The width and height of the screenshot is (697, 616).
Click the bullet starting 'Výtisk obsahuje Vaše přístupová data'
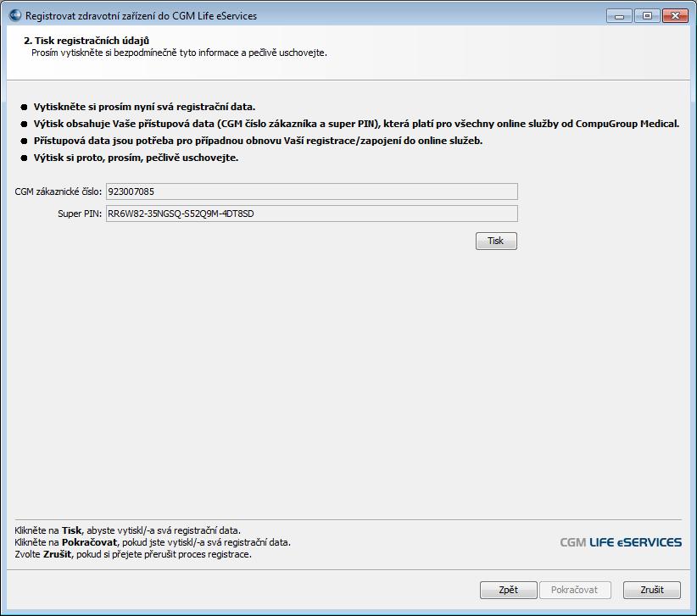click(356, 124)
